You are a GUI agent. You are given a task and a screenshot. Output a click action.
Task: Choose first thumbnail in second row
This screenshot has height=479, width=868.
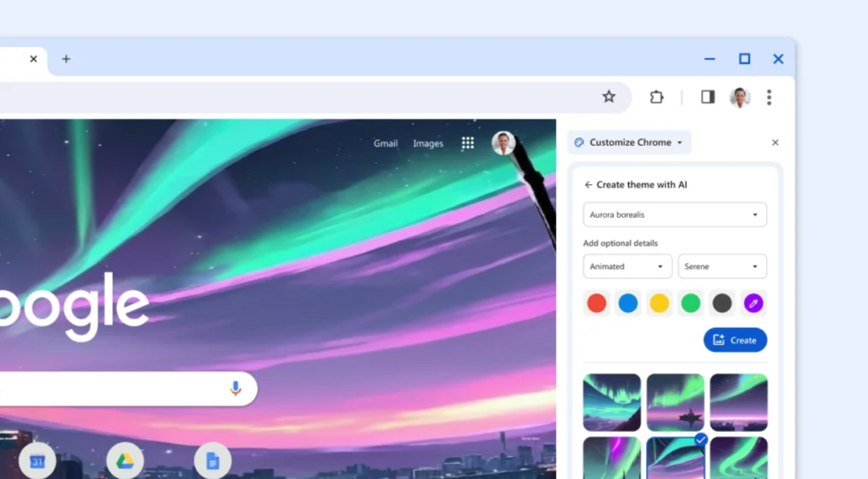(612, 458)
